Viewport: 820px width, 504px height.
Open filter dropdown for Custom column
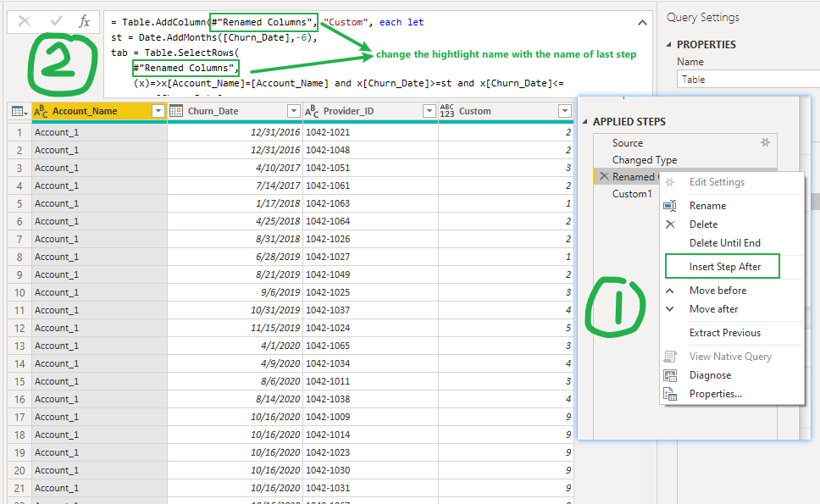[x=564, y=111]
